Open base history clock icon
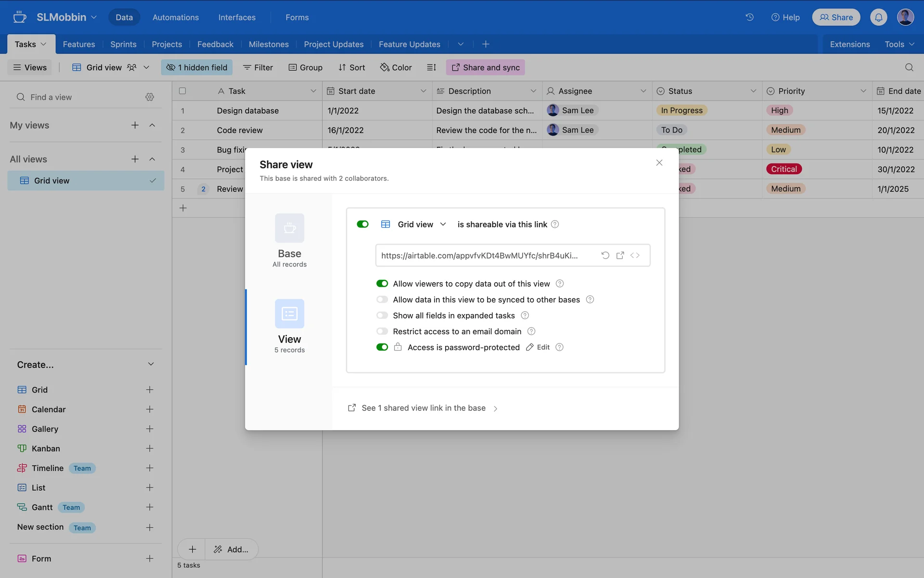This screenshot has width=924, height=578. click(749, 17)
